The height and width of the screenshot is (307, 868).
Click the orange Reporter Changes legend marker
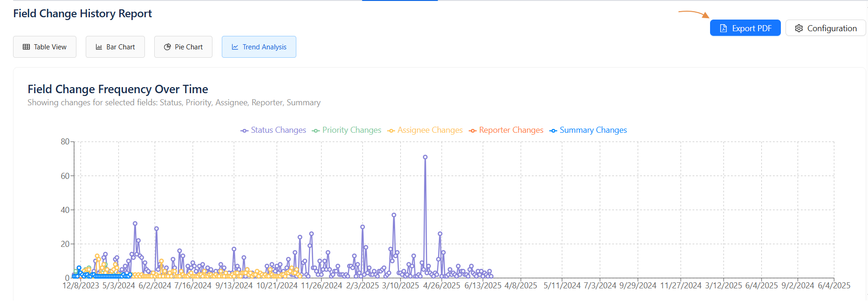pos(472,130)
